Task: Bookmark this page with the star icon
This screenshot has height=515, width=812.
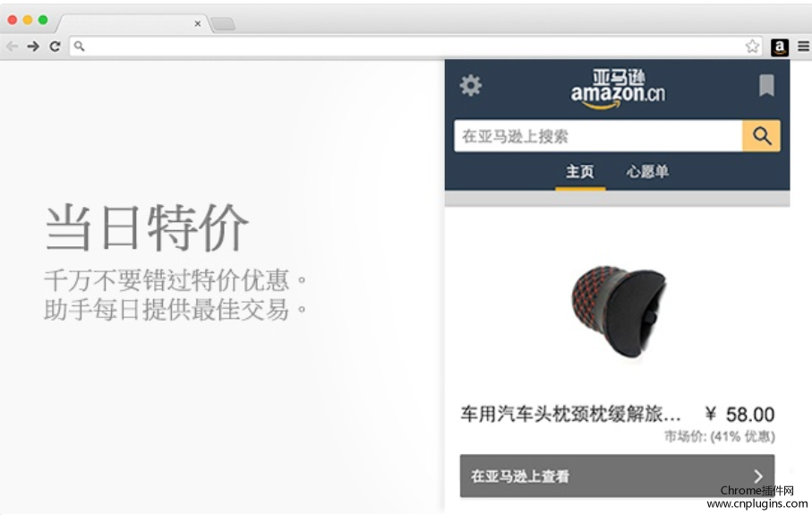Action: coord(752,46)
